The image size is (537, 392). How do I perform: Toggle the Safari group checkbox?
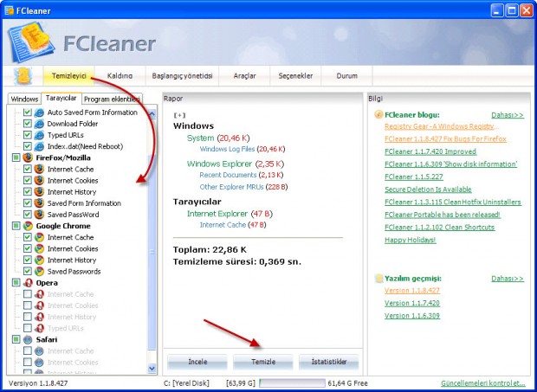pos(16,340)
